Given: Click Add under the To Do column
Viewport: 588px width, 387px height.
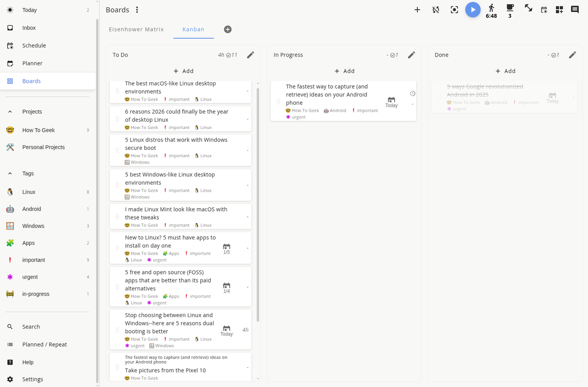Looking at the screenshot, I should 183,71.
